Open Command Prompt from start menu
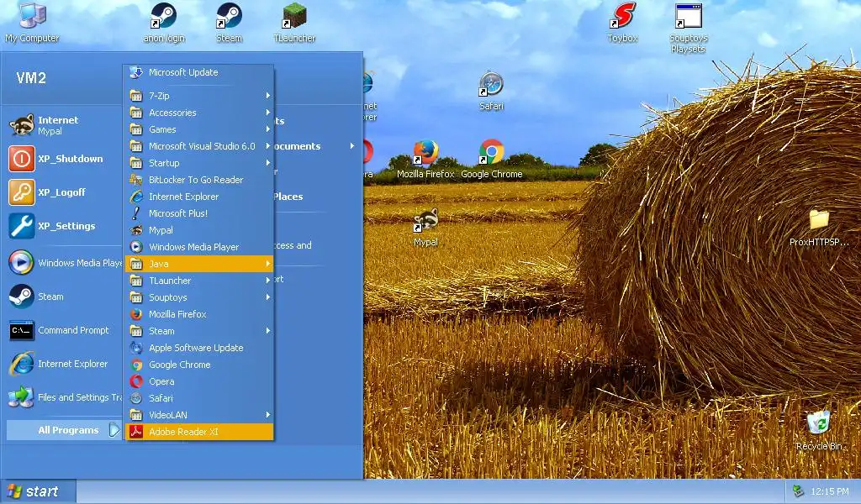861x504 pixels. tap(61, 330)
